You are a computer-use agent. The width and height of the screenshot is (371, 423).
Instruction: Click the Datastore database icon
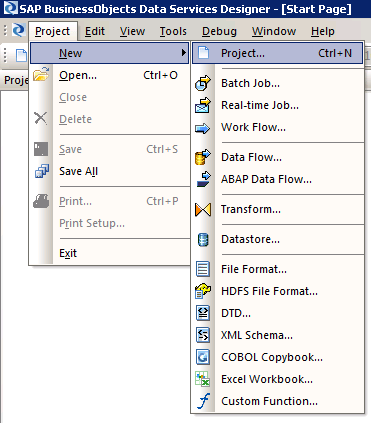[x=203, y=240]
